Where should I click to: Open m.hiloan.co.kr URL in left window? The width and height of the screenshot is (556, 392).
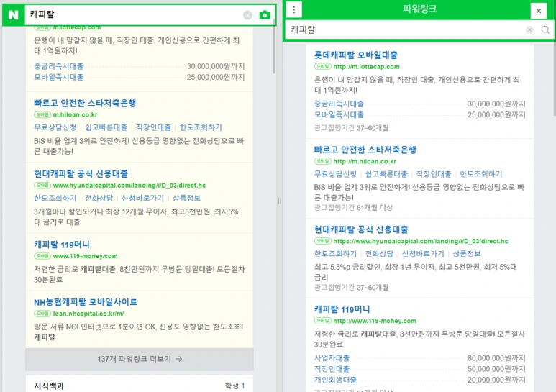[x=75, y=114]
